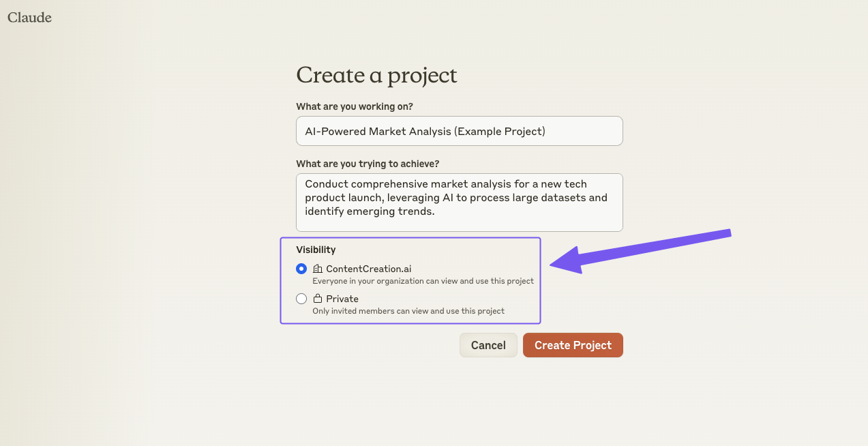Click the Visibility section label
868x446 pixels.
point(316,250)
